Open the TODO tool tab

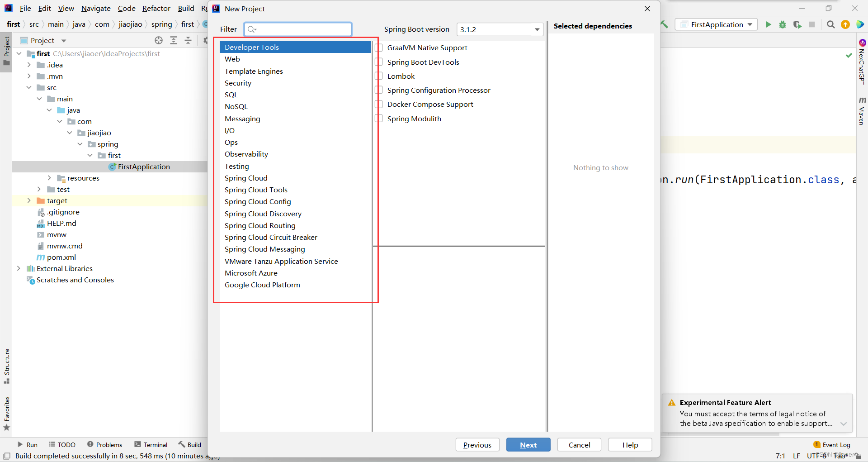click(x=62, y=445)
